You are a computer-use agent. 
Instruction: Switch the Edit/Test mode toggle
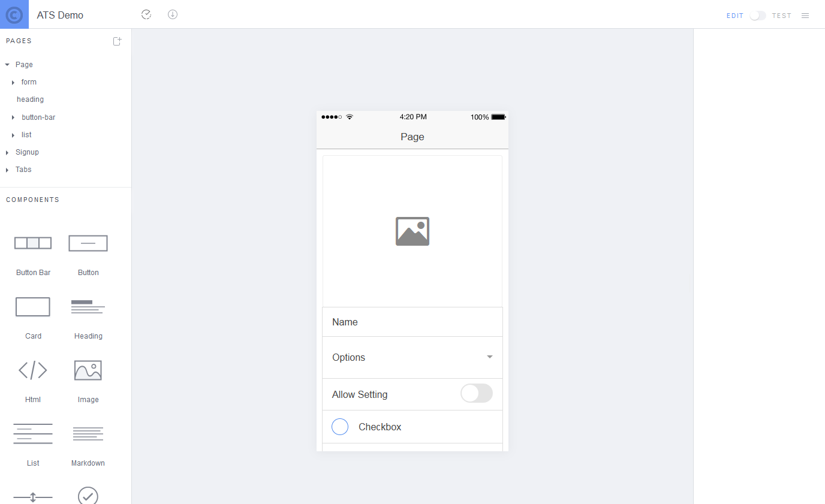pos(758,16)
